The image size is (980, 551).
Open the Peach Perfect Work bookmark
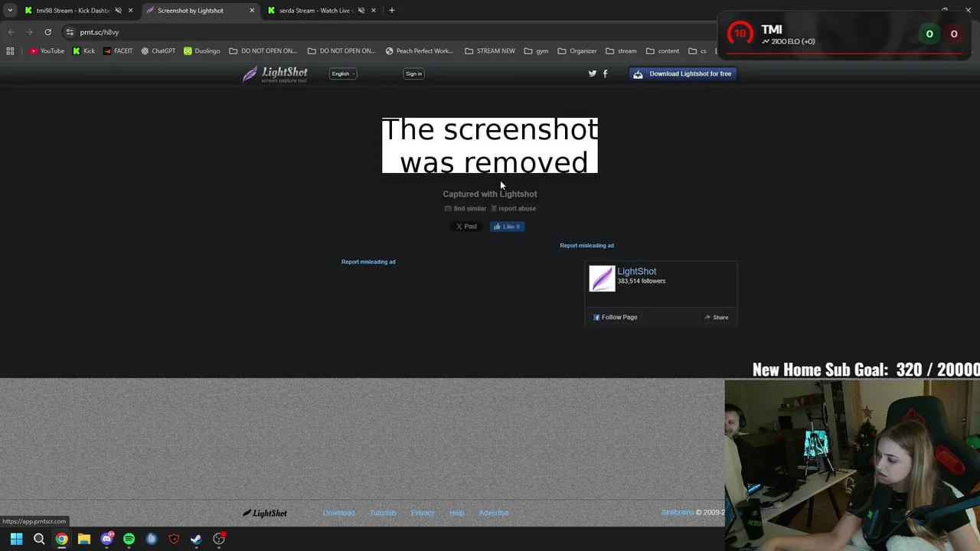(x=420, y=51)
